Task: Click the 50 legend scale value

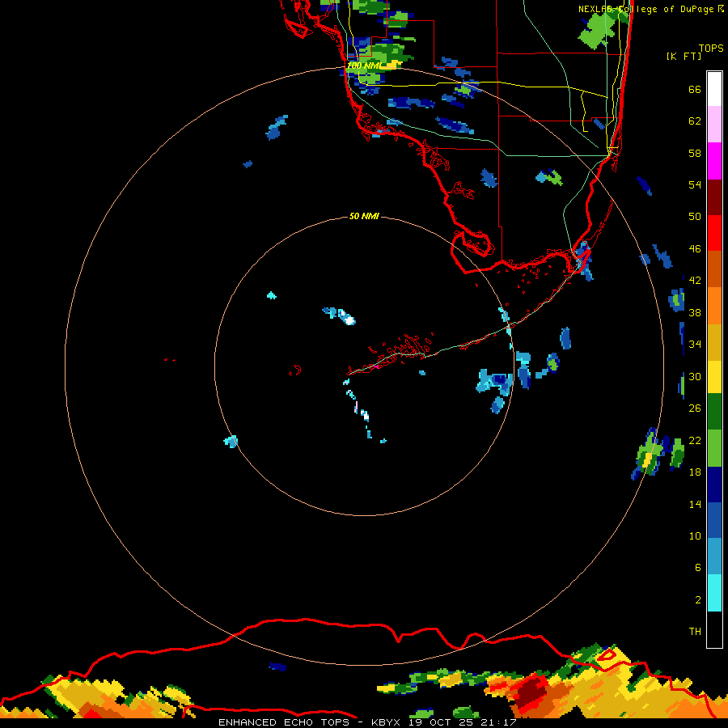Action: (695, 216)
